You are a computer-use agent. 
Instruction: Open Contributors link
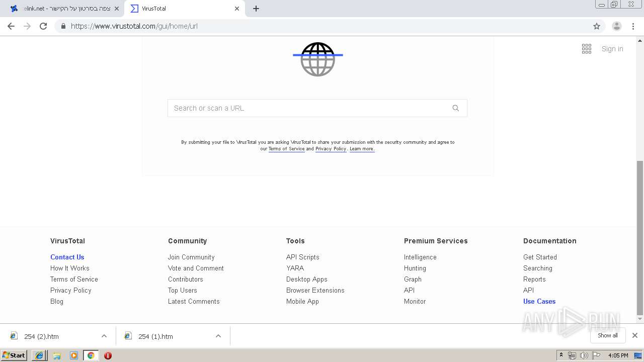(186, 279)
